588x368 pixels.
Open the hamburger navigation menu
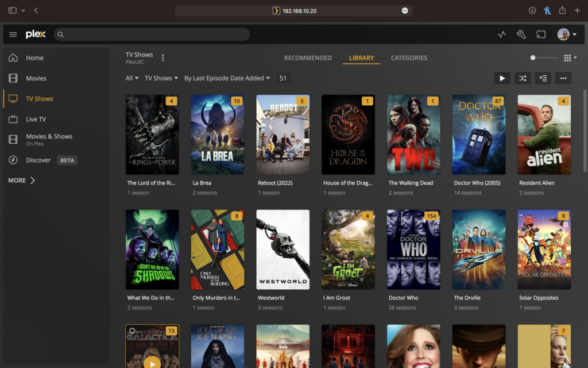[x=13, y=34]
